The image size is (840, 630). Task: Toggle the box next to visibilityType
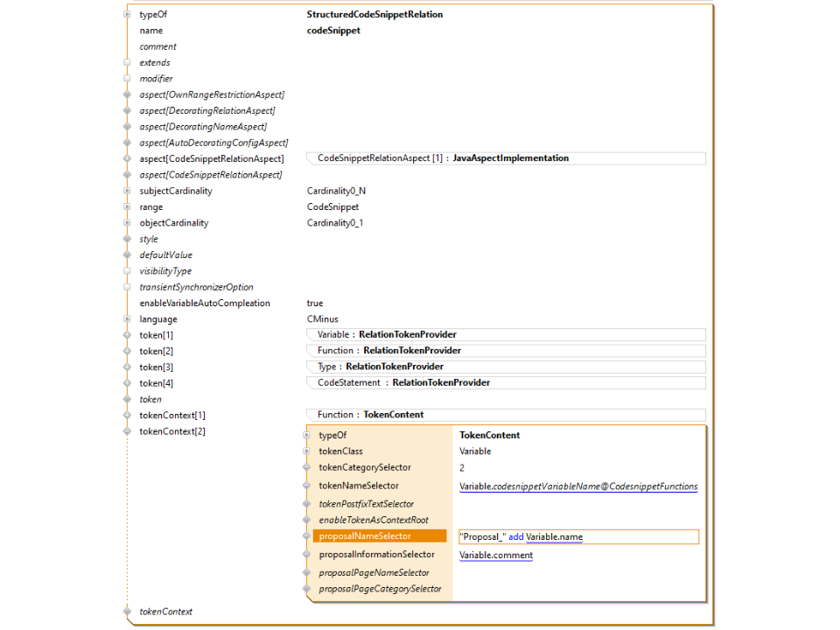[x=127, y=271]
